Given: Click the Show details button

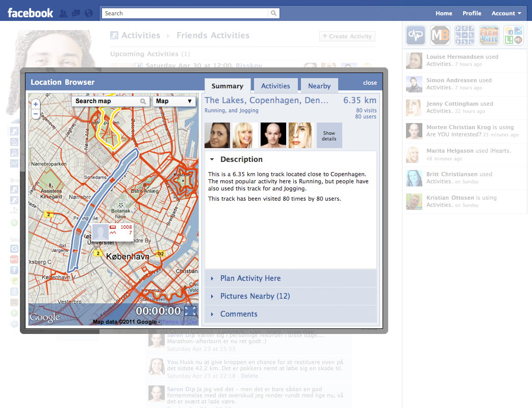Looking at the screenshot, I should (x=329, y=136).
